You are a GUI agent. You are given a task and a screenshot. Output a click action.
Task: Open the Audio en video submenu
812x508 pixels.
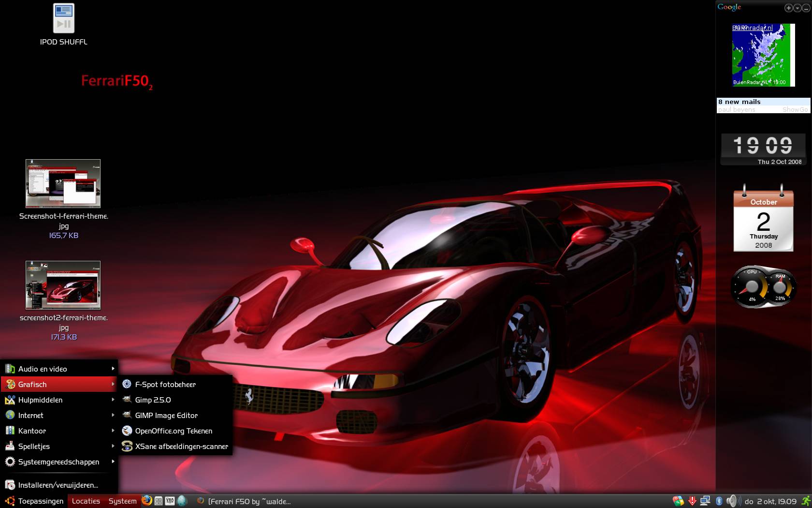coord(59,369)
